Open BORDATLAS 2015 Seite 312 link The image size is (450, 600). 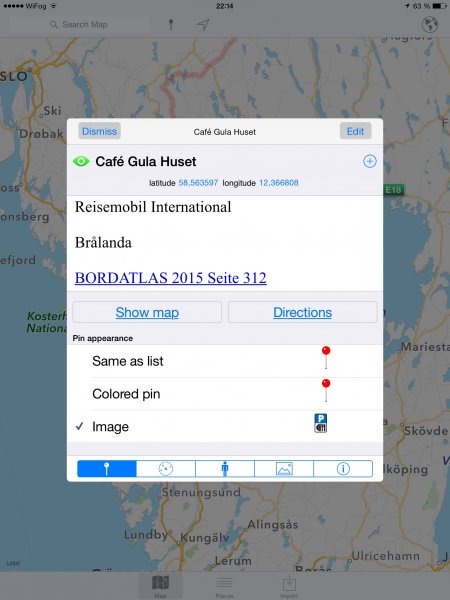point(171,278)
